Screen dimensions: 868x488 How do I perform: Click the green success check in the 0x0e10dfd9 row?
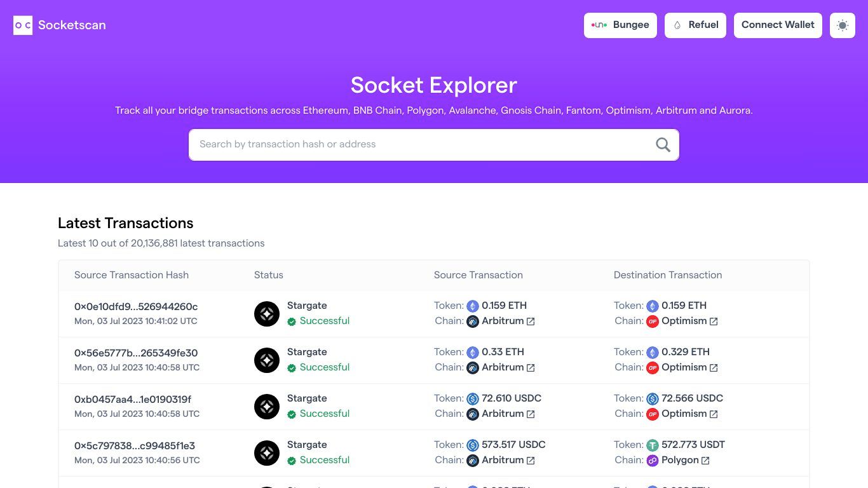(292, 322)
